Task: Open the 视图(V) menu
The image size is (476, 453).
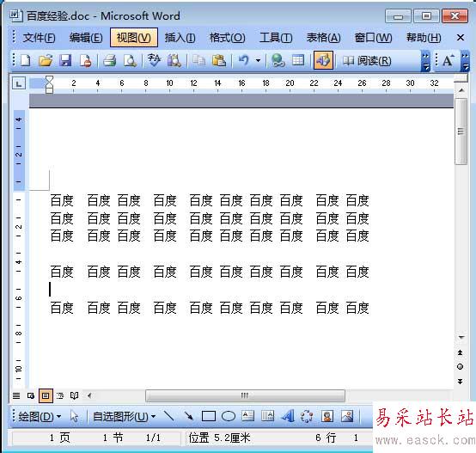Action: tap(133, 38)
